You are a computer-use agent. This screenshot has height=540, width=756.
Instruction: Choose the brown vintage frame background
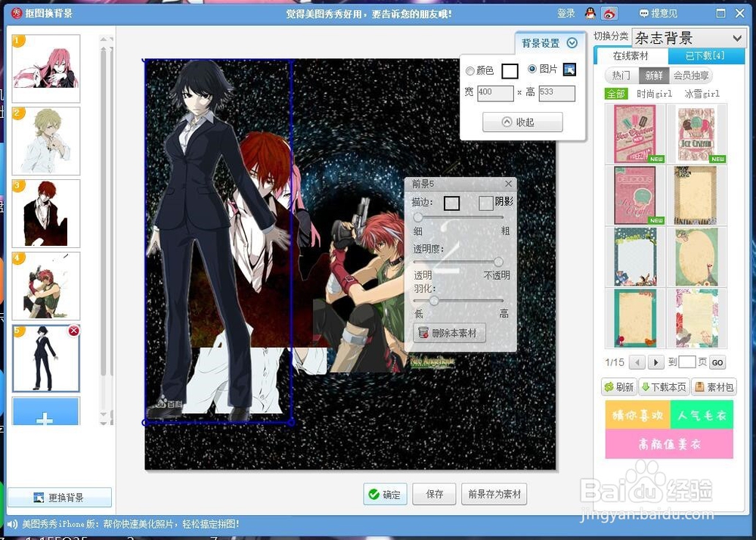pos(696,195)
